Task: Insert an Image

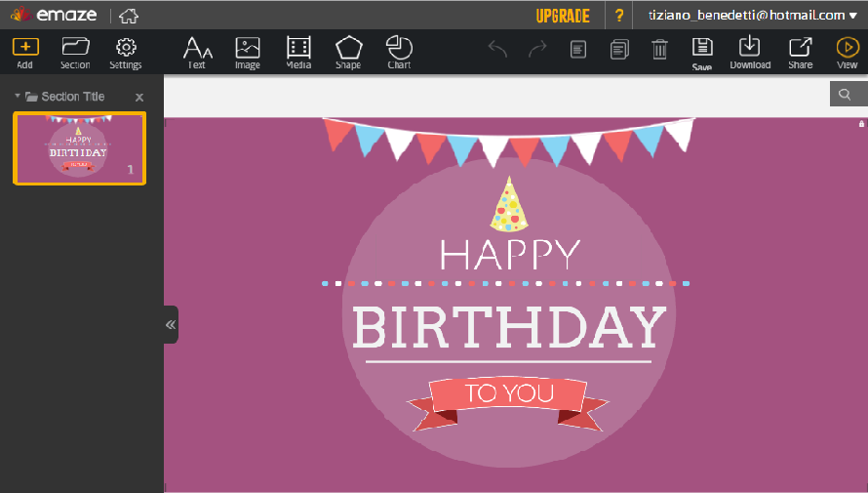Action: pos(248,53)
